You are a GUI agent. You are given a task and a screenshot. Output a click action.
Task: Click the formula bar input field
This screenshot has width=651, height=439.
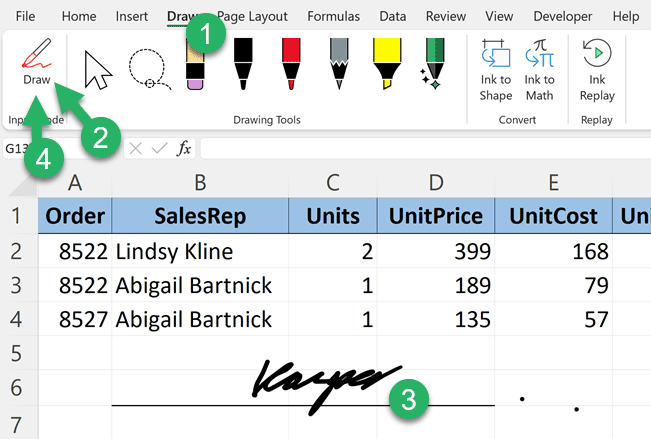pos(426,148)
